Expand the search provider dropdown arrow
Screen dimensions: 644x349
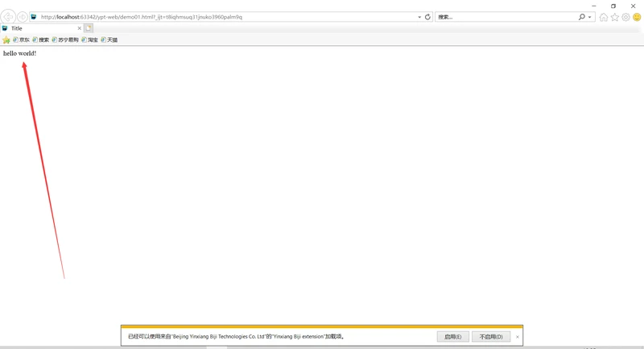click(x=590, y=17)
